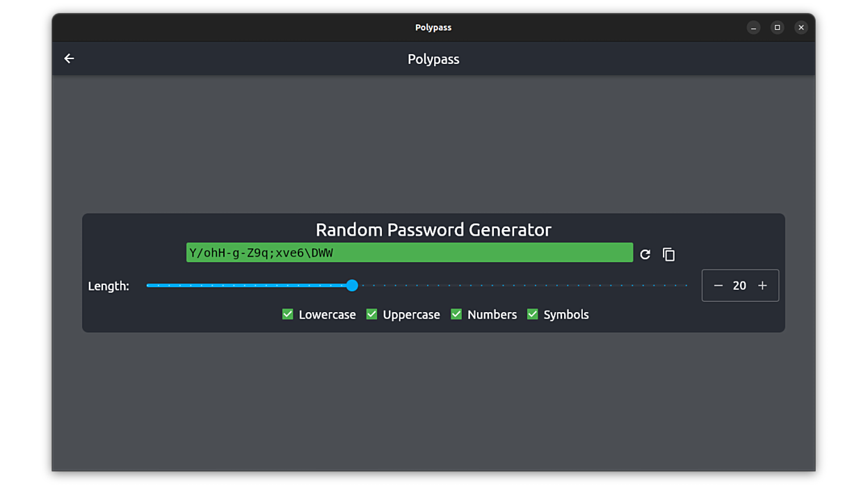Disable the Lowercase checkbox
The width and height of the screenshot is (868, 488).
(287, 314)
